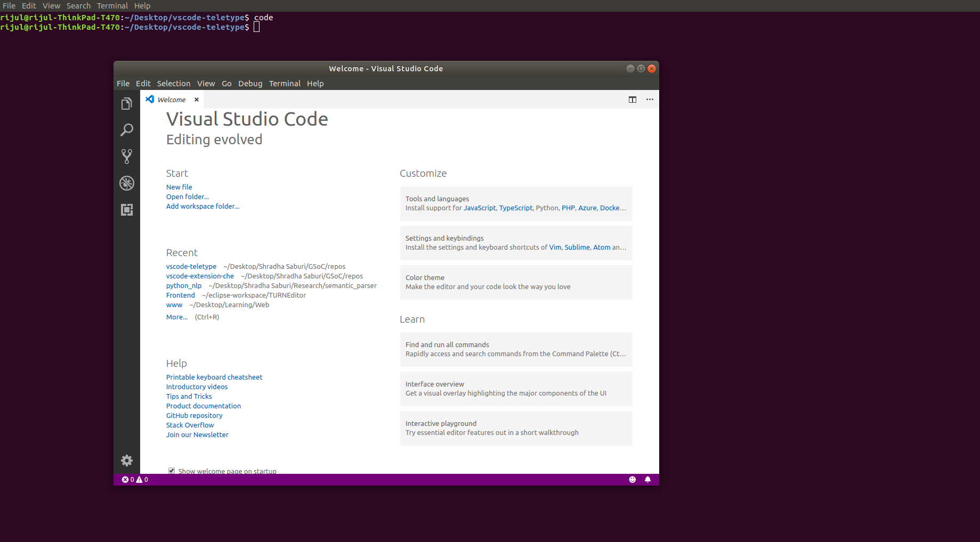This screenshot has height=542, width=980.
Task: Click Join our Newsletter link
Action: coord(197,434)
